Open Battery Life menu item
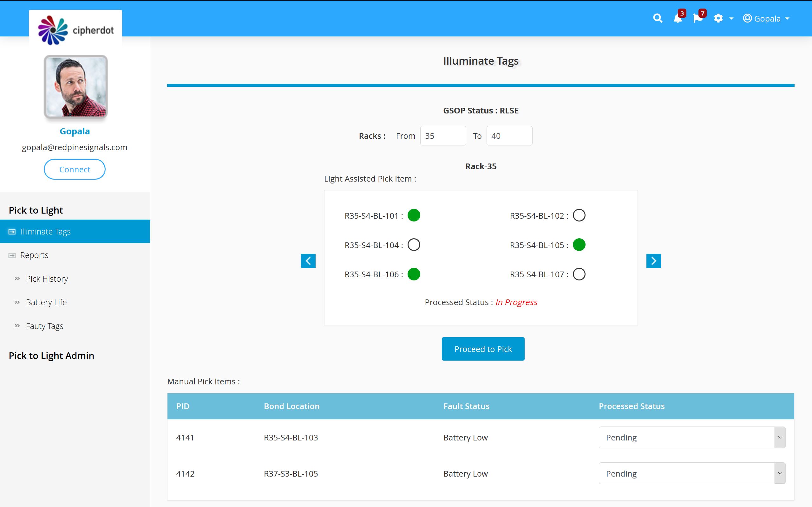Image resolution: width=812 pixels, height=507 pixels. coord(46,302)
